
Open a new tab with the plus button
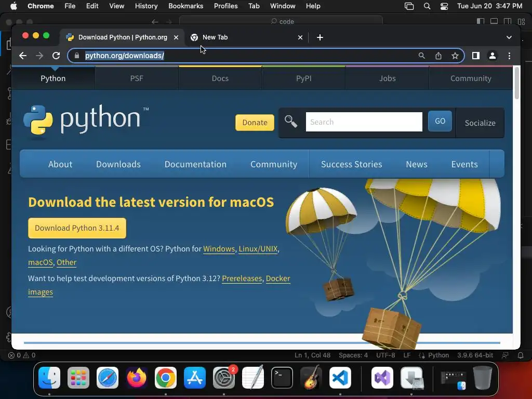pos(320,37)
